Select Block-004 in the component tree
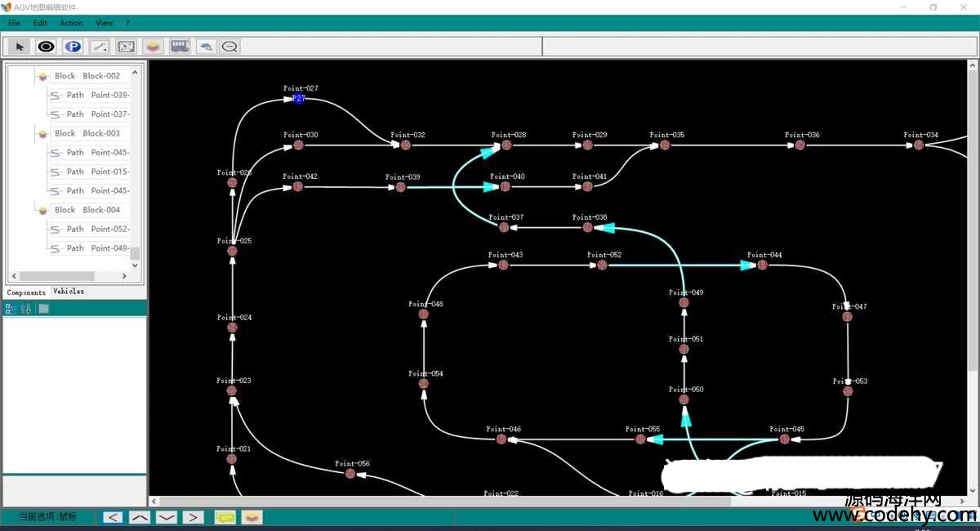 point(100,210)
